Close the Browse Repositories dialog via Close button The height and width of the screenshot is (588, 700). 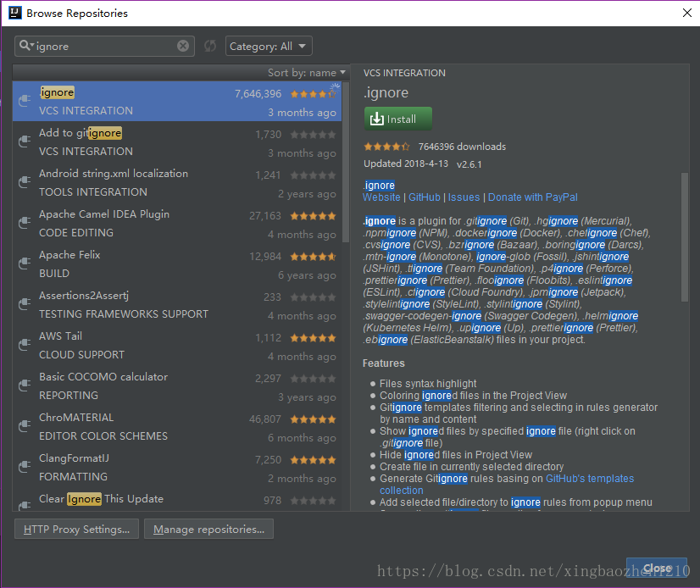tap(656, 568)
